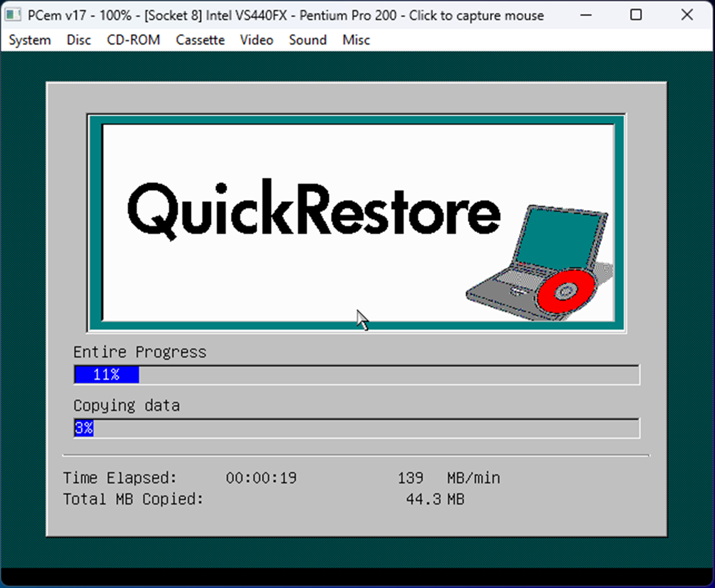715x588 pixels.
Task: Click the PCem app icon in title bar
Action: click(x=13, y=15)
